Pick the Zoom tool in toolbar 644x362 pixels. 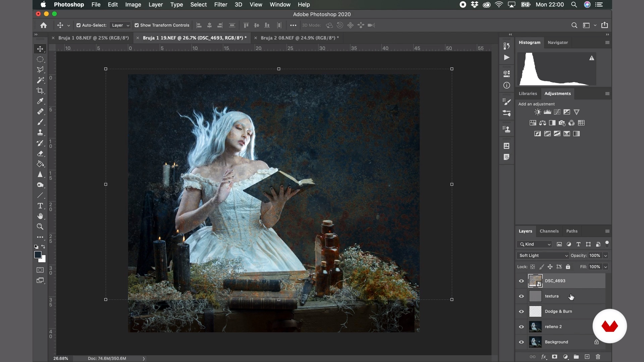coord(40,227)
